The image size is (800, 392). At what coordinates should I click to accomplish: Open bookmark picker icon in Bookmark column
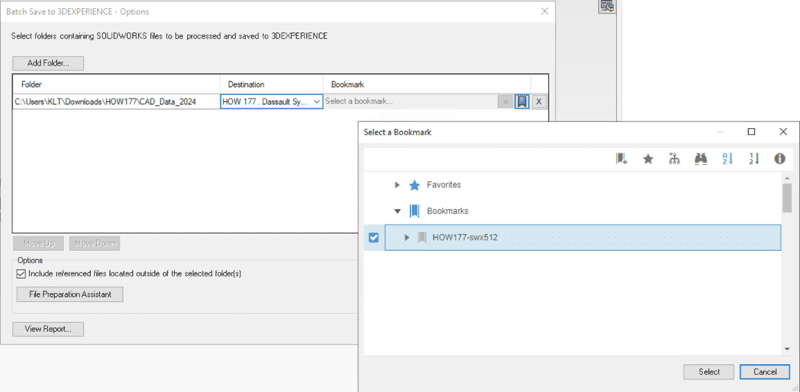pos(522,102)
